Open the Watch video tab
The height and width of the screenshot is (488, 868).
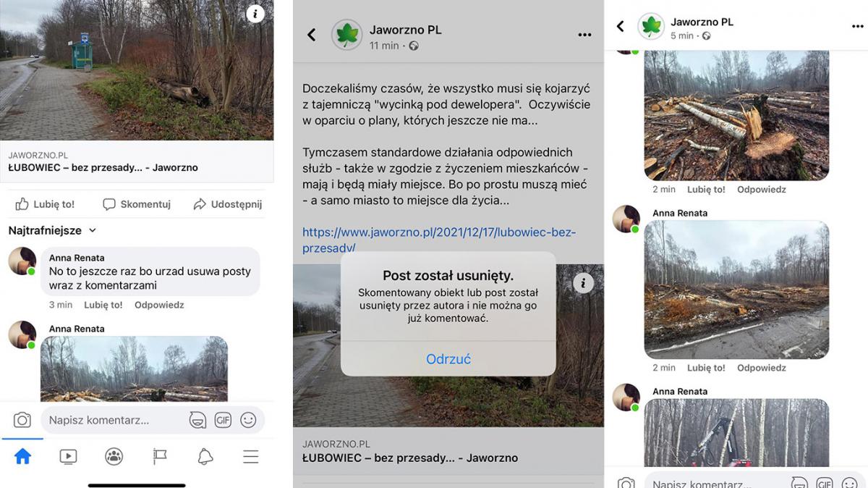pos(68,456)
